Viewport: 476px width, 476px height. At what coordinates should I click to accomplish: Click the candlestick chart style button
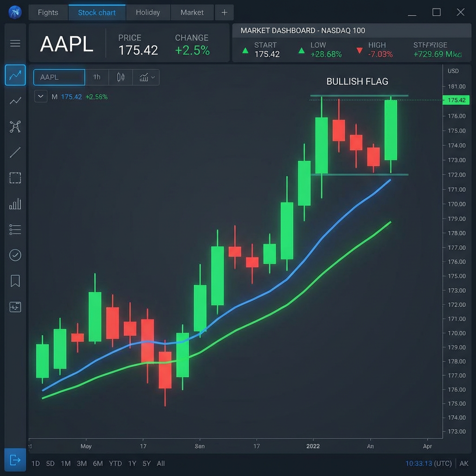click(x=121, y=77)
